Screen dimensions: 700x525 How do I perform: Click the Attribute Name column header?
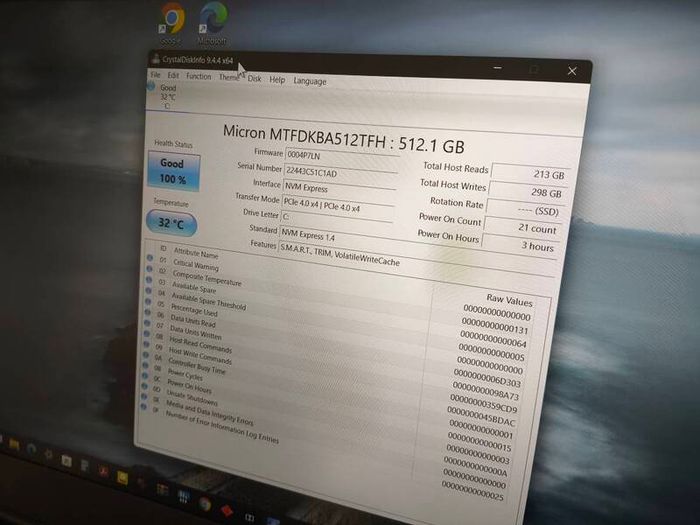(196, 253)
